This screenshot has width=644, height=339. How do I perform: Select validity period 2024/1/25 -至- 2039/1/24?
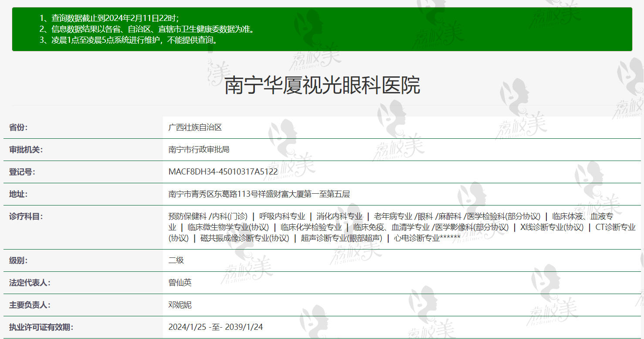point(216,327)
